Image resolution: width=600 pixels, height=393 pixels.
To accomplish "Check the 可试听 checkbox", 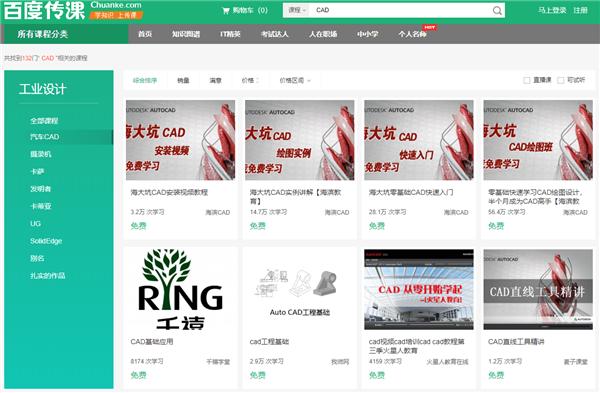I will pyautogui.click(x=561, y=80).
